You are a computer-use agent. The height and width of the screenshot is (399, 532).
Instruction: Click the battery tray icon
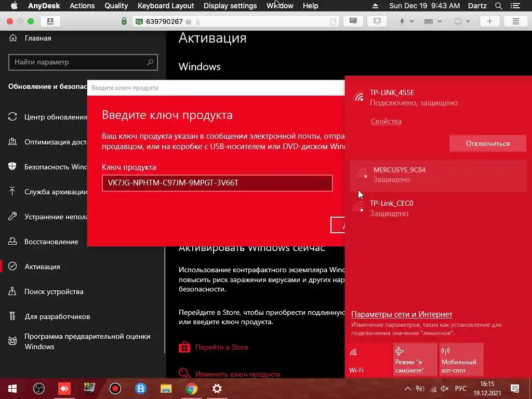420,389
